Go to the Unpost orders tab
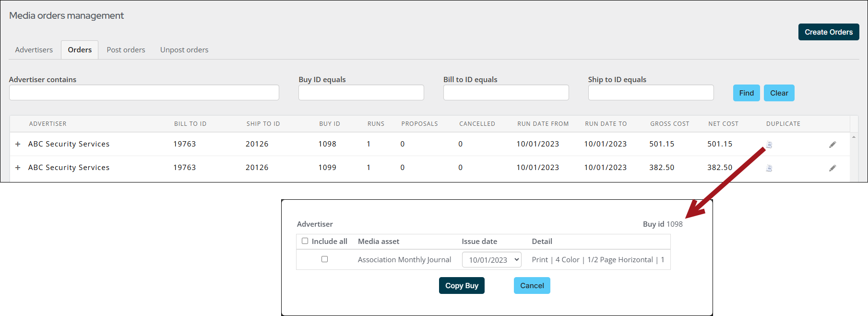The width and height of the screenshot is (868, 316). point(184,50)
